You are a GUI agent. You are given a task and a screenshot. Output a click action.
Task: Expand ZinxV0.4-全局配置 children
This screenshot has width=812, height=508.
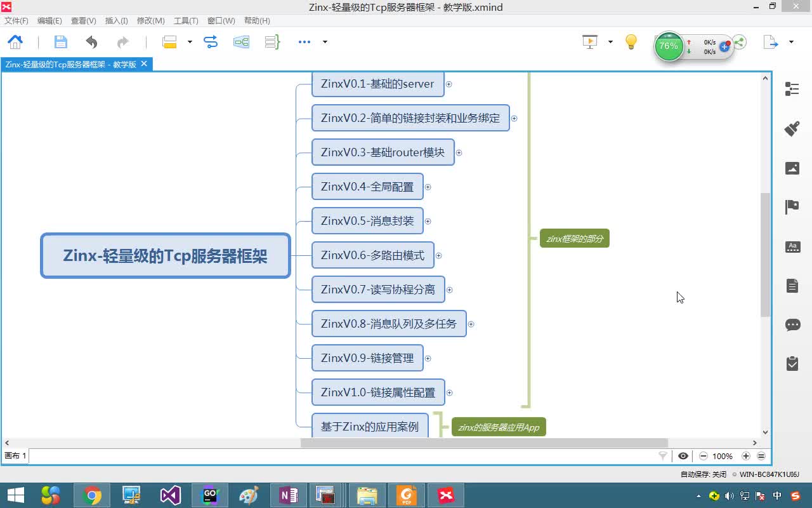click(428, 187)
